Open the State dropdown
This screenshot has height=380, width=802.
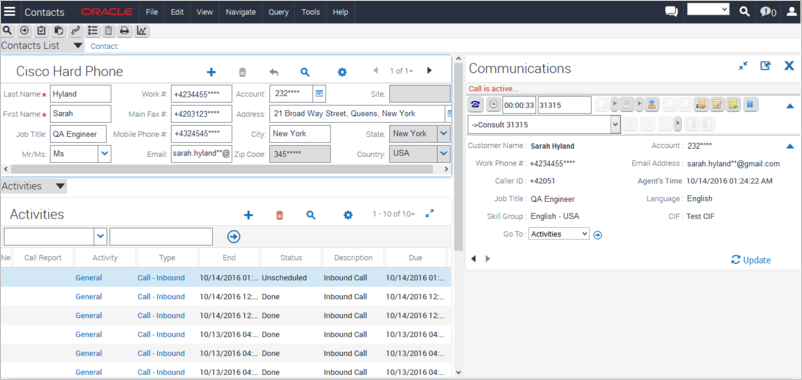[x=444, y=134]
